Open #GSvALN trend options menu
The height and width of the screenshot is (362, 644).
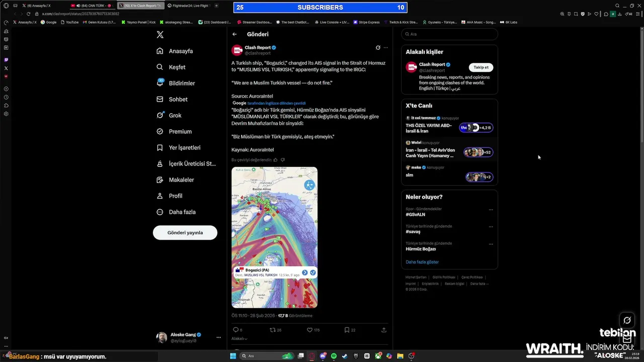coord(491,210)
